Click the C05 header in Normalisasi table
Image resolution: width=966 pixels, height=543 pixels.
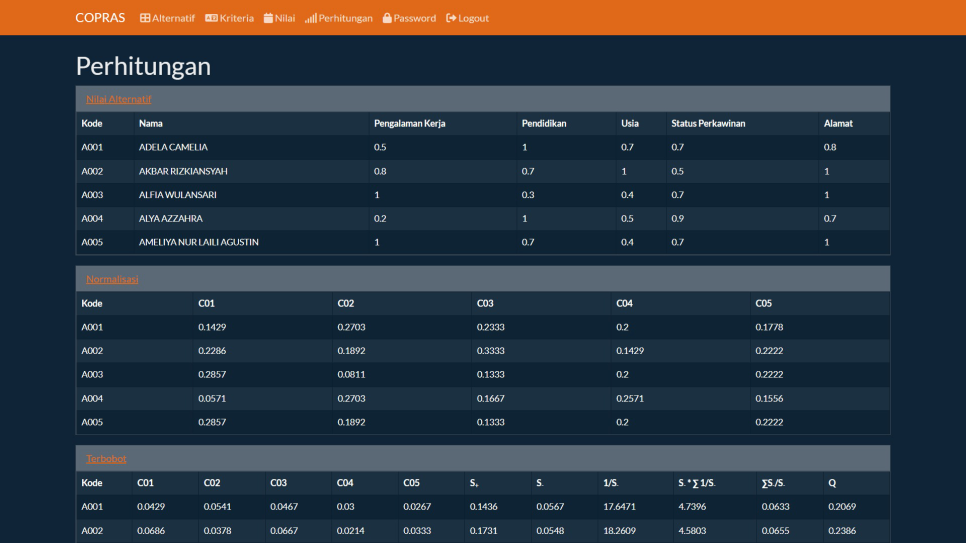763,303
